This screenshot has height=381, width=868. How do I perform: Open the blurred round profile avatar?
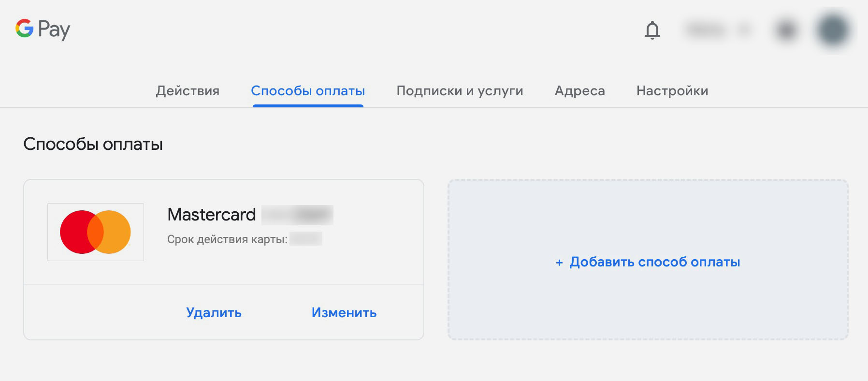point(833,30)
